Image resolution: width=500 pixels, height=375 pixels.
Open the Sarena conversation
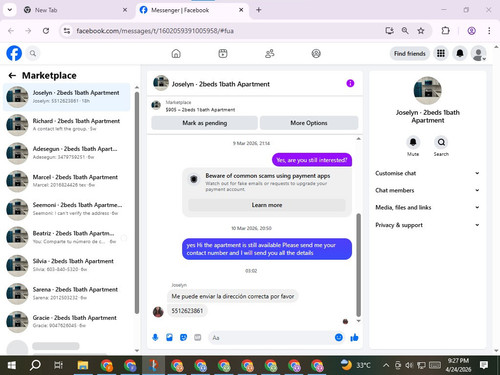(x=67, y=294)
